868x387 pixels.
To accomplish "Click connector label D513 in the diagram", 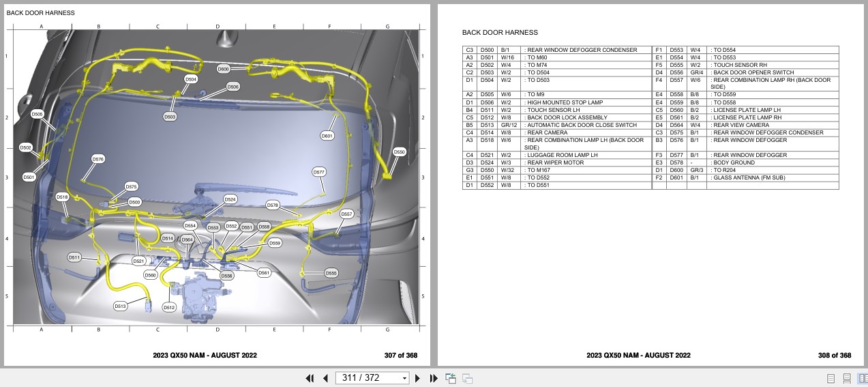I will [121, 306].
